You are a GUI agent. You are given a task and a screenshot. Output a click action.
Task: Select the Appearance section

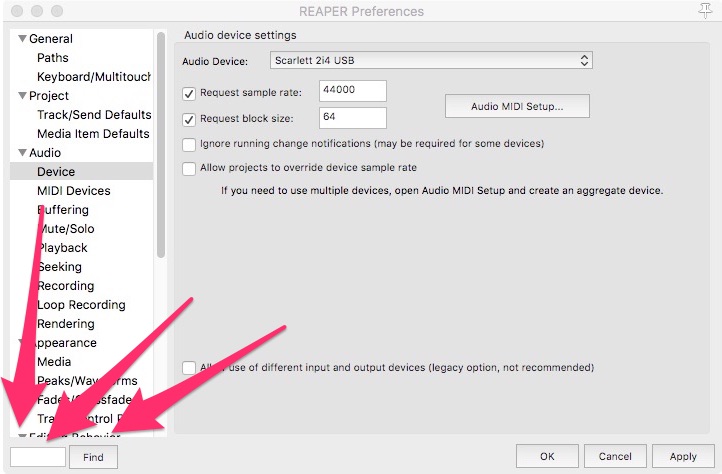pyautogui.click(x=63, y=343)
